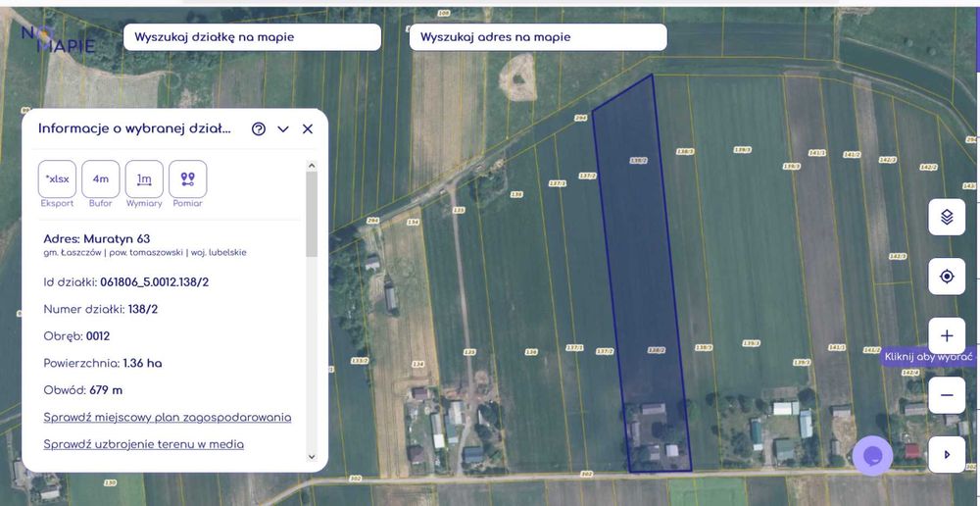Zoom out the map

(947, 395)
